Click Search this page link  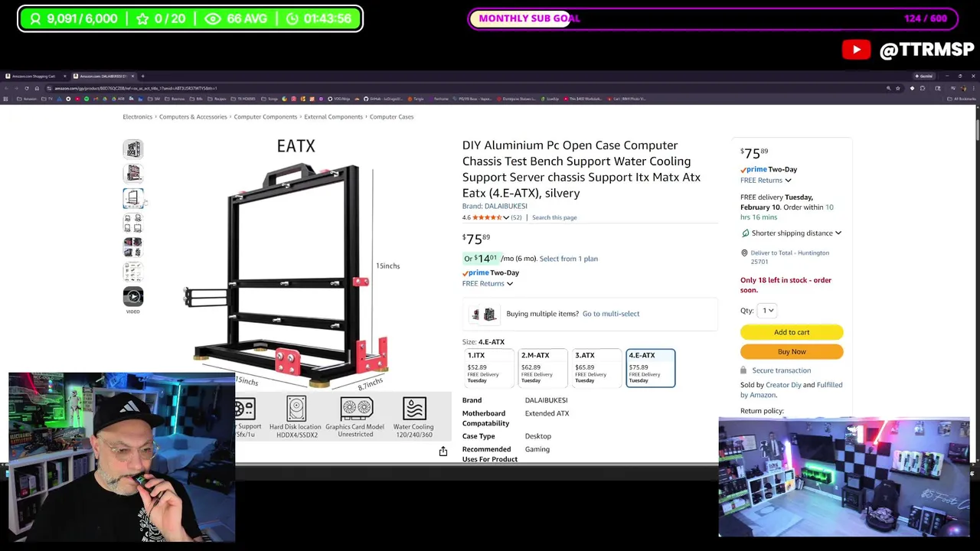coord(554,217)
